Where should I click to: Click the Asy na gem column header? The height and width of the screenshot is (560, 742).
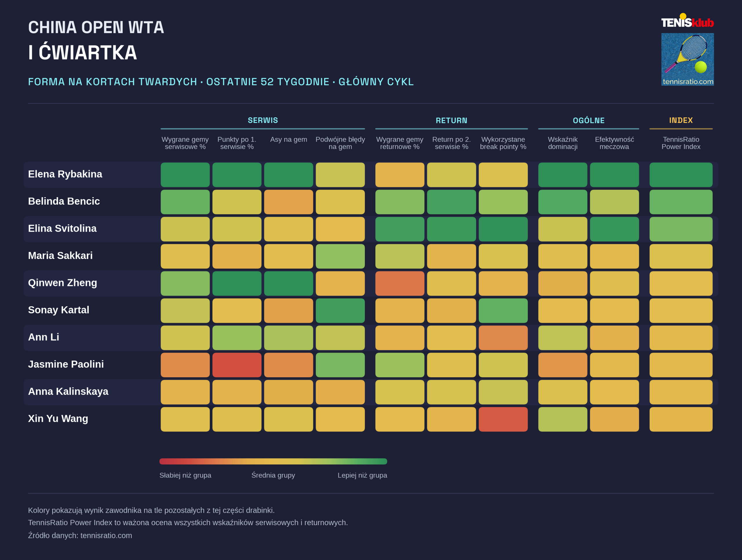point(288,139)
